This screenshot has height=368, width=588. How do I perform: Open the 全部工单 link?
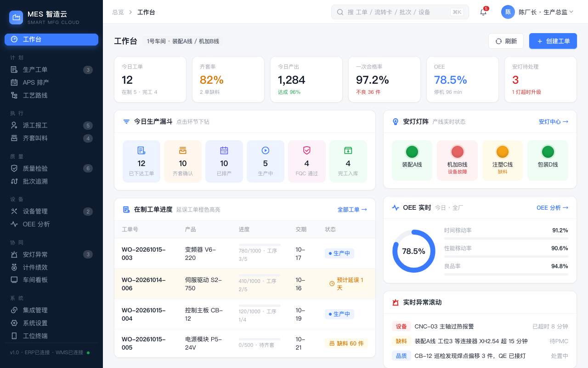[x=352, y=210]
